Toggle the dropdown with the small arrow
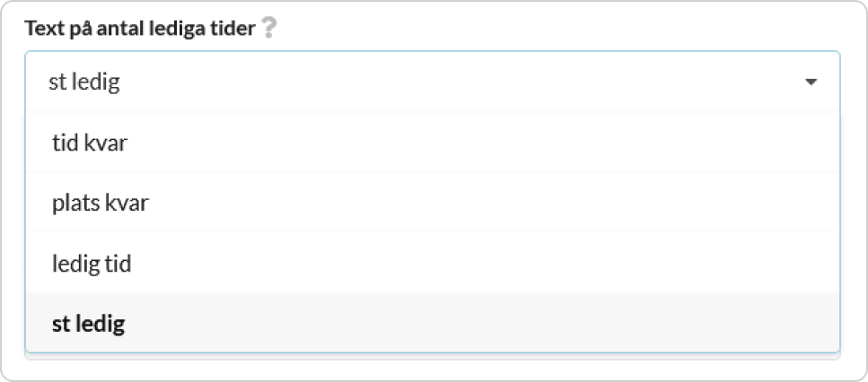868x382 pixels. pyautogui.click(x=811, y=82)
